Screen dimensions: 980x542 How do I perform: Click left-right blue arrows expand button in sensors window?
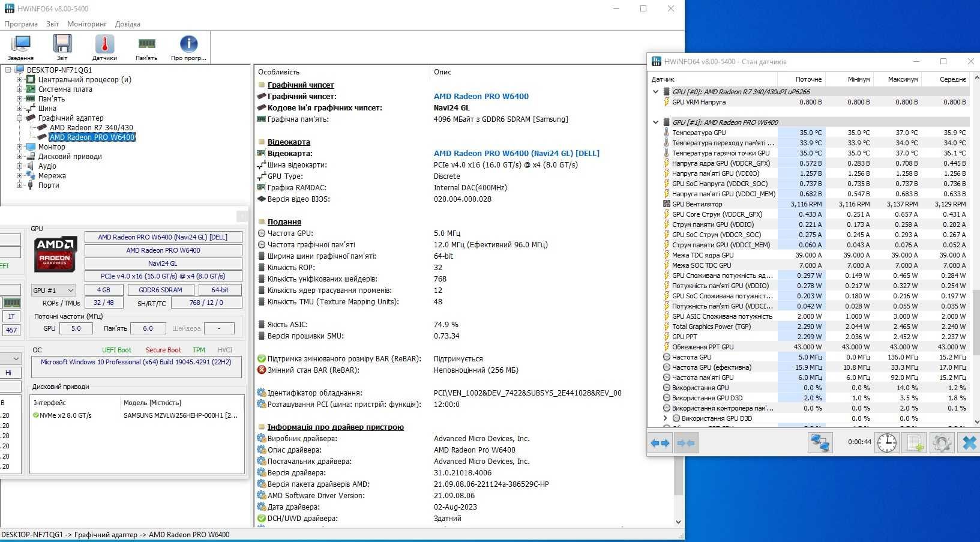pos(660,443)
